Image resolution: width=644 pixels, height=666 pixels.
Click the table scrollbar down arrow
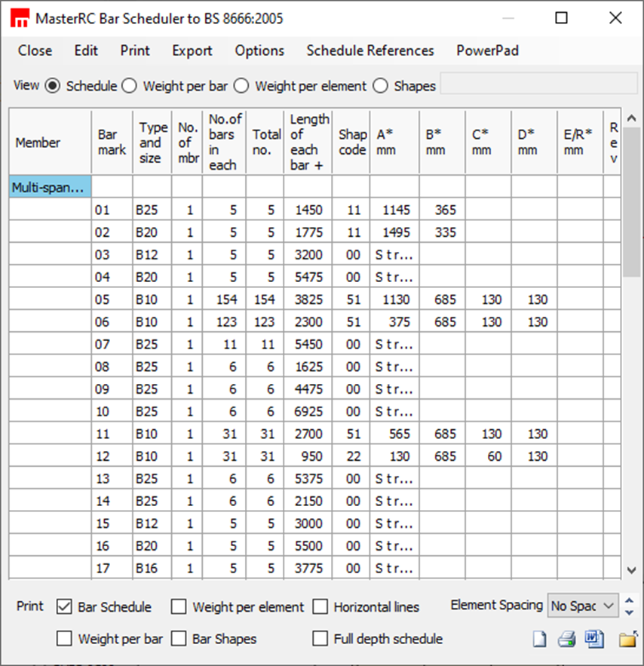632,570
